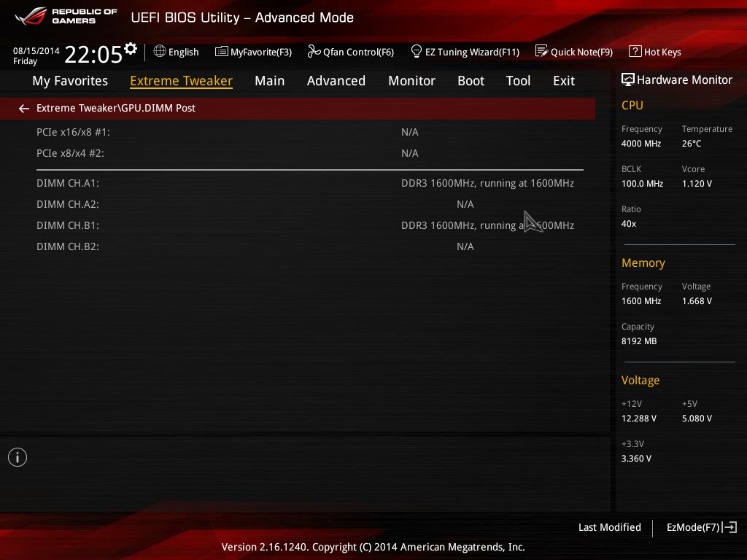This screenshot has height=560, width=747.
Task: Click the MyFavorite list icon
Action: (222, 52)
